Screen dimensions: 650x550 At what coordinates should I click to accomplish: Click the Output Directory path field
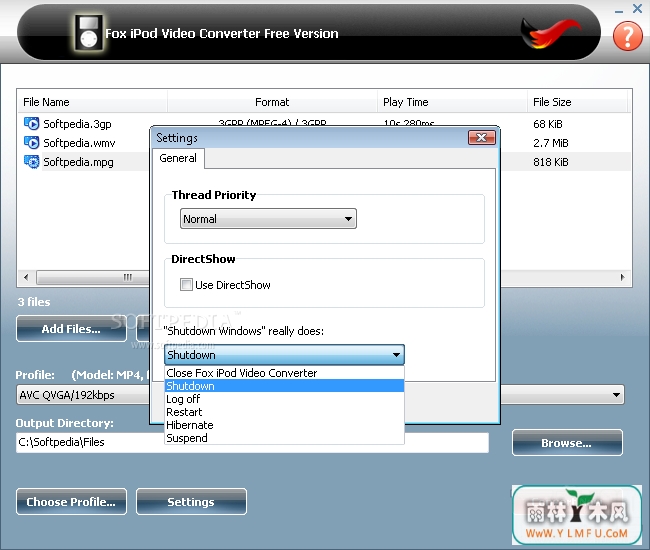(252, 443)
